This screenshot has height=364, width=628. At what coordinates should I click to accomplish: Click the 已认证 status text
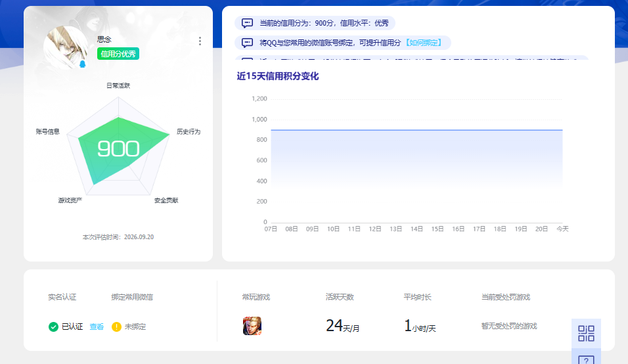point(72,327)
